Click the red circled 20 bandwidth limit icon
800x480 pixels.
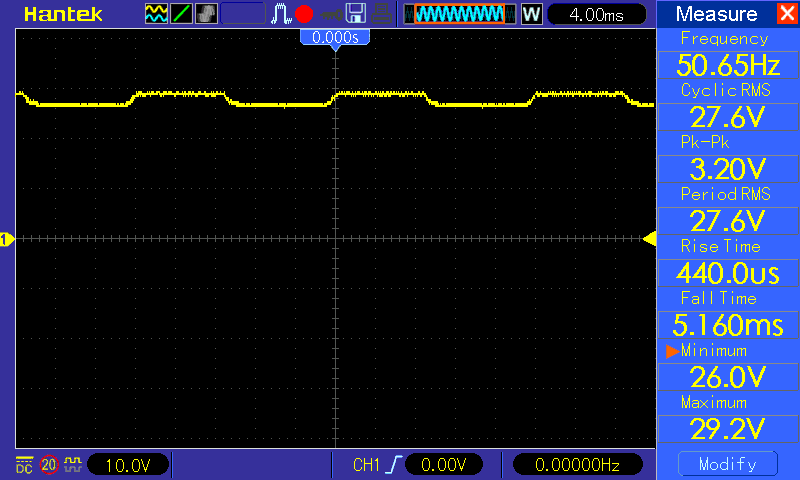(x=49, y=465)
